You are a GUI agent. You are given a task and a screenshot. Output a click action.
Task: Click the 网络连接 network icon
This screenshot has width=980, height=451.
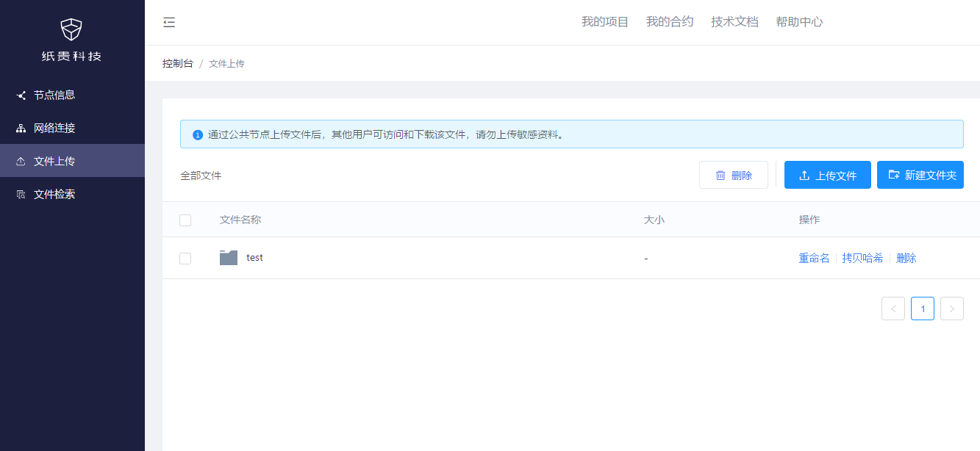coord(21,129)
